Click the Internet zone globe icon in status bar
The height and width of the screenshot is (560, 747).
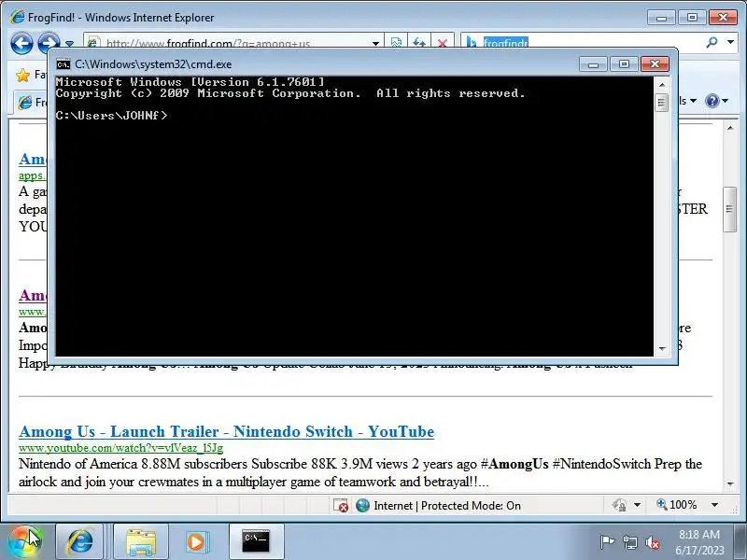tap(362, 505)
